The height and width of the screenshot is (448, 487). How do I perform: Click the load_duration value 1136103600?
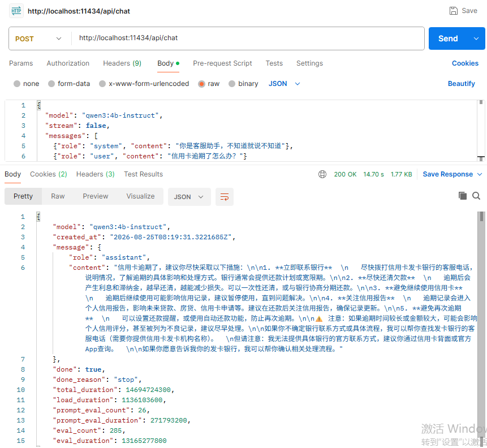click(x=142, y=400)
